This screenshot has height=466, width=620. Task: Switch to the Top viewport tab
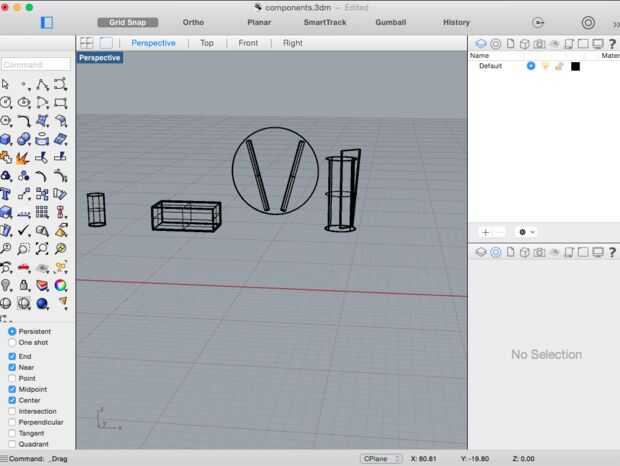click(206, 43)
